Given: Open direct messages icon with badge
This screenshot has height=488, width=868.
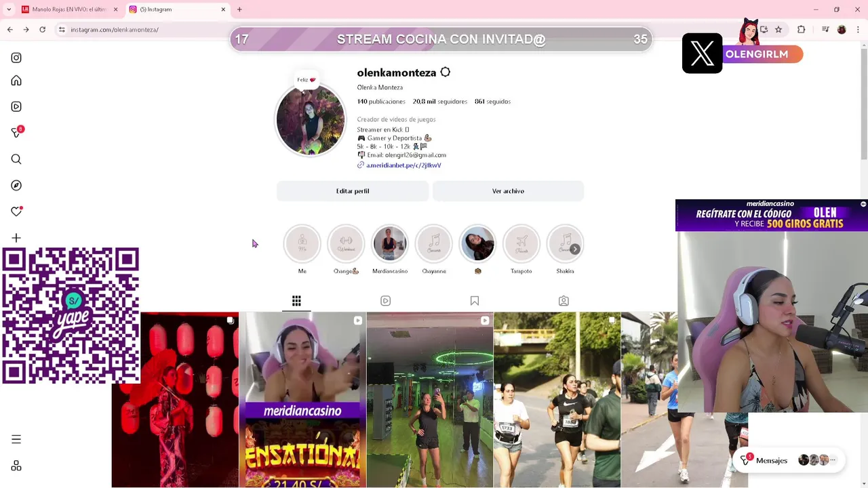Looking at the screenshot, I should (16, 132).
